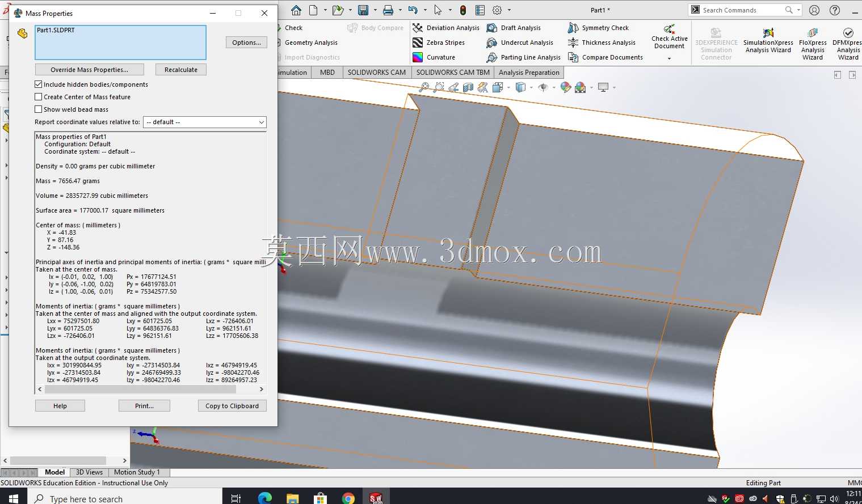
Task: Open Help in Mass Properties dialog
Action: click(x=60, y=406)
